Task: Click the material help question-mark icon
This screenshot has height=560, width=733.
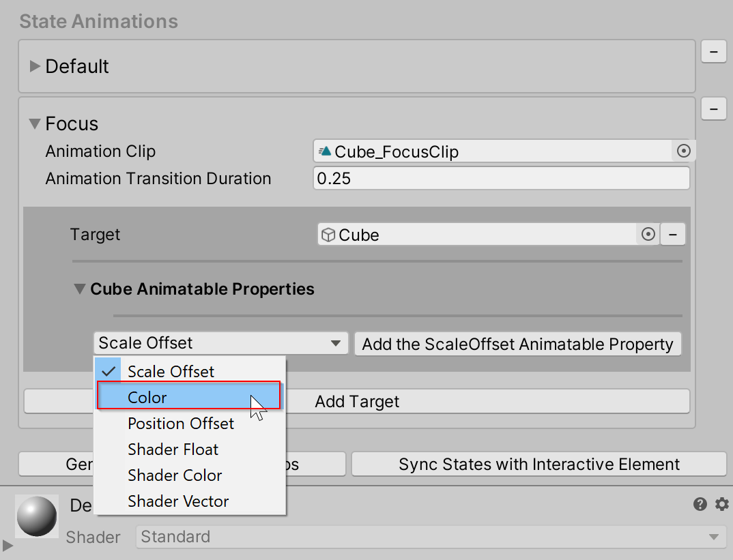Action: tap(700, 504)
